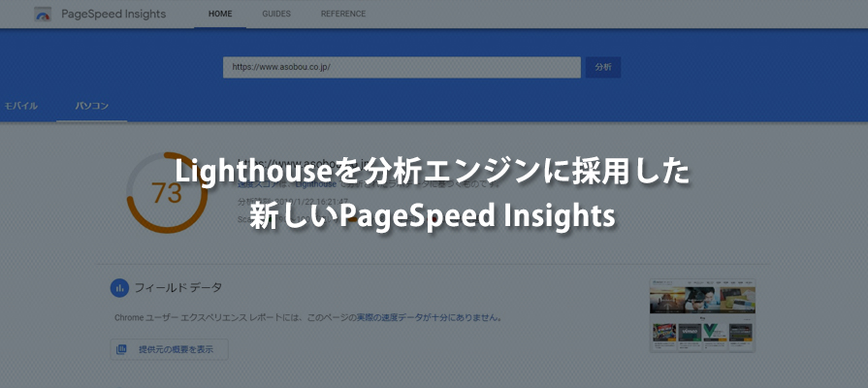Click the website preview thumbnail

[x=702, y=315]
